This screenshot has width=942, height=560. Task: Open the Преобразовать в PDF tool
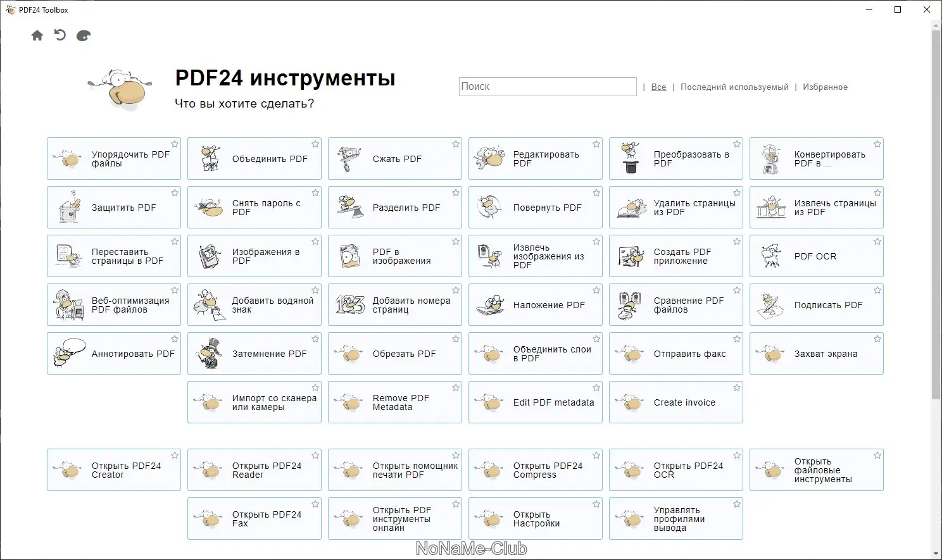click(x=676, y=159)
